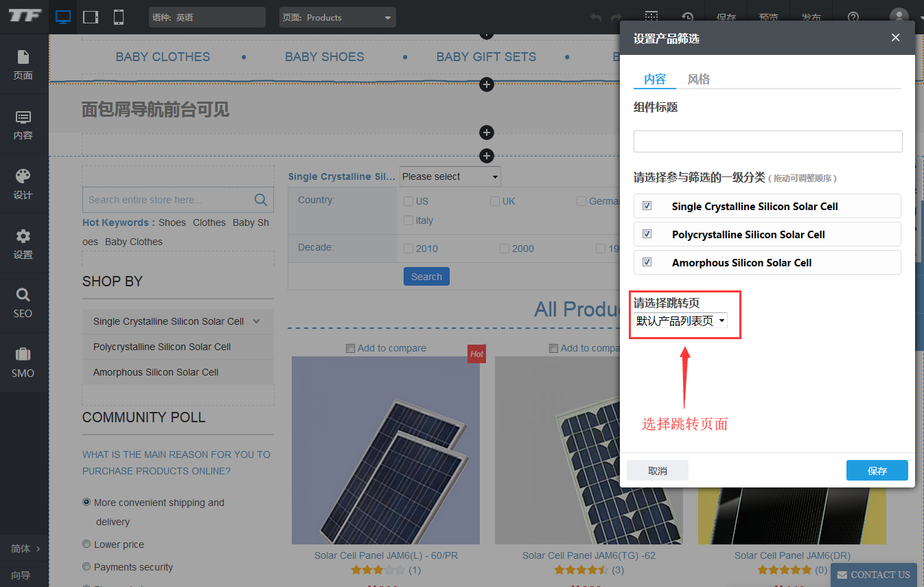Uncheck Polycrystalline Silicon Solar Cell category
Viewport: 924px width, 587px height.
647,234
